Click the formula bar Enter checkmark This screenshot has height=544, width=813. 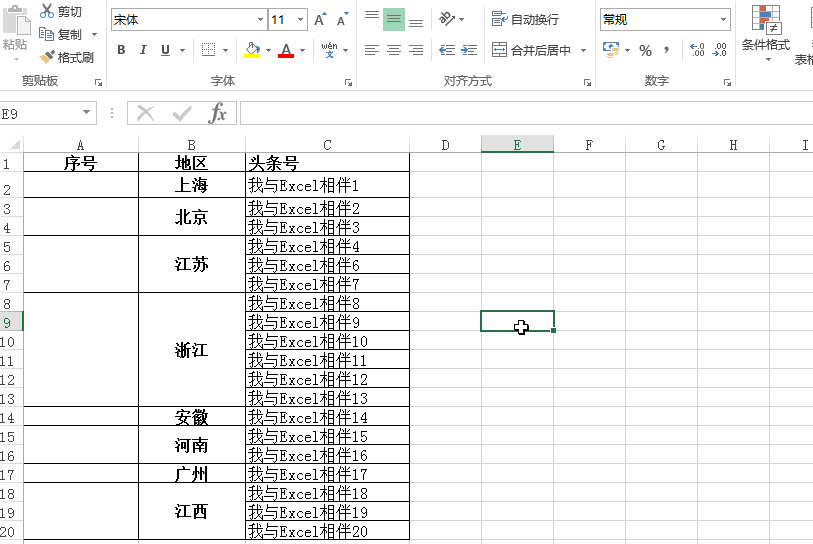coord(181,113)
